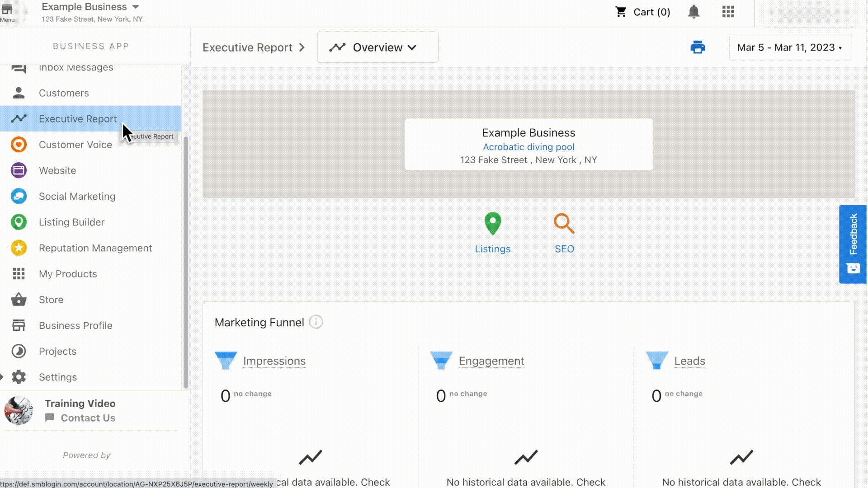Click the shopping cart icon
The height and width of the screenshot is (488, 868).
tap(621, 12)
